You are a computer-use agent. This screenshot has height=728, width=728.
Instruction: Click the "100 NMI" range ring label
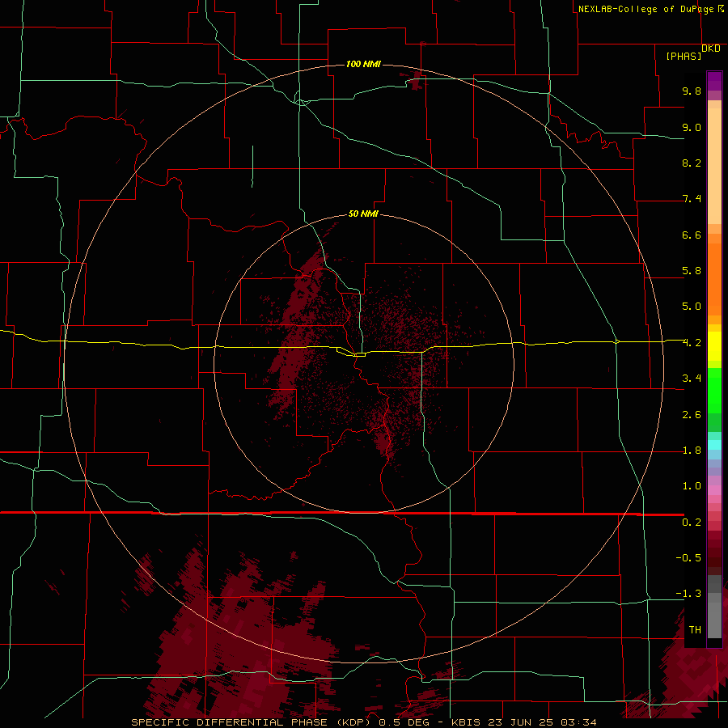pos(363,64)
